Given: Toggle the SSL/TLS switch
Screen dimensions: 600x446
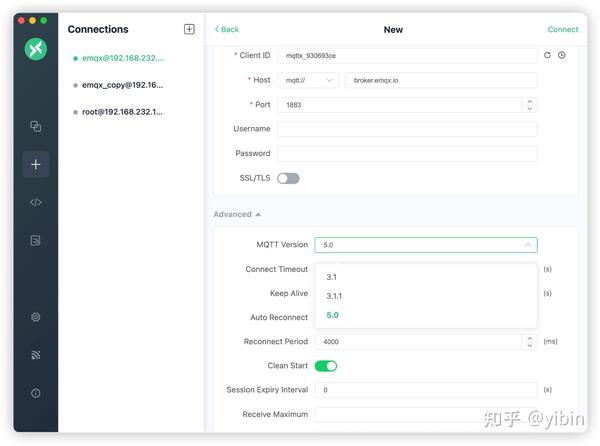Looking at the screenshot, I should 288,178.
